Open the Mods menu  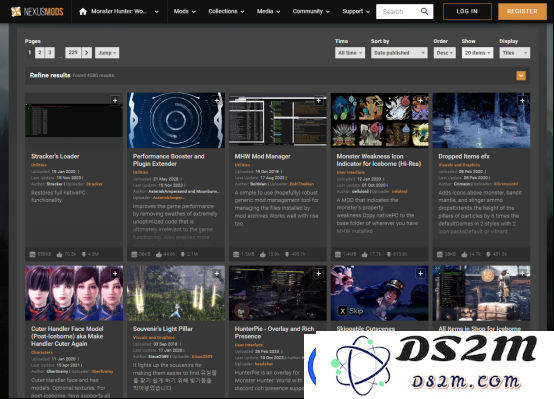click(x=184, y=11)
